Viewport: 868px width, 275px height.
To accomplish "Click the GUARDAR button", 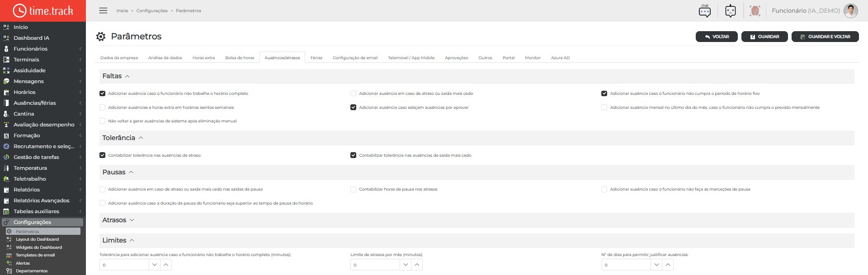I will point(764,37).
